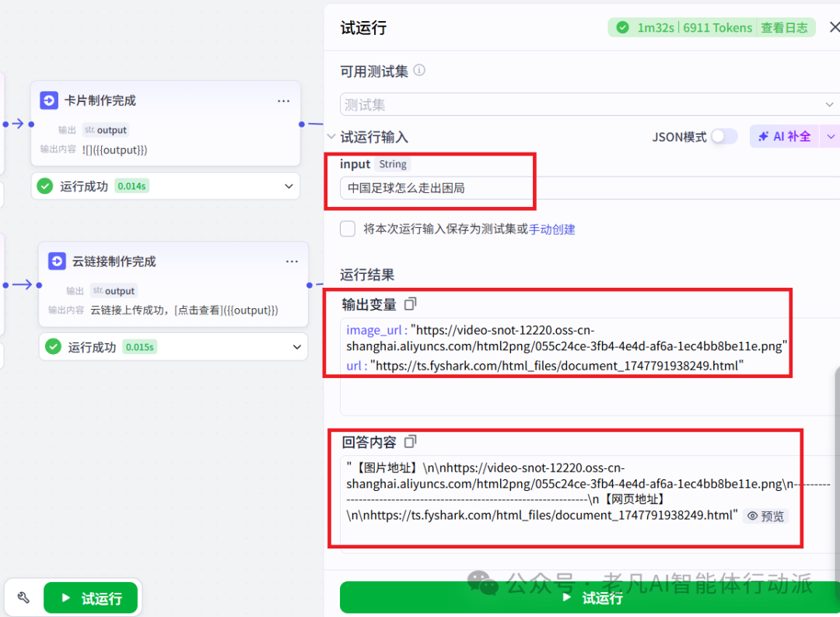This screenshot has width=840, height=617.
Task: Open the AI 补全 dropdown arrow
Action: click(x=831, y=137)
